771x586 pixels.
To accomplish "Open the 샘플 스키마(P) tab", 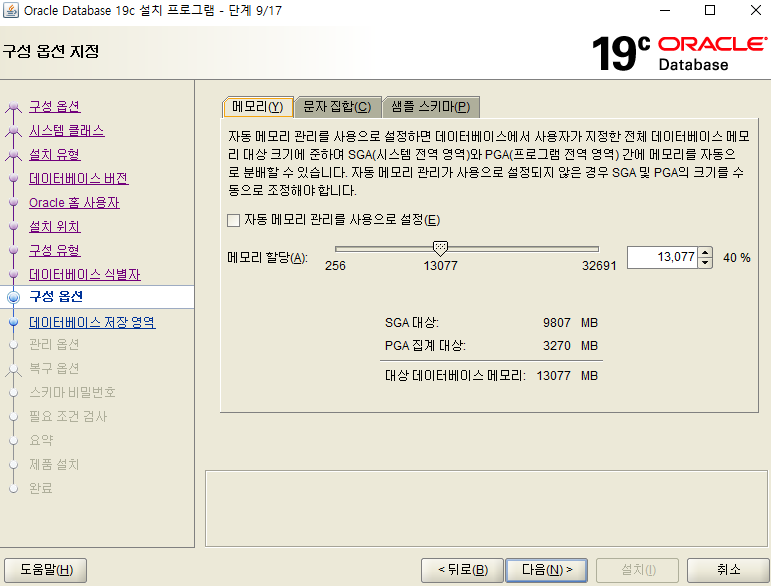I will coord(431,107).
